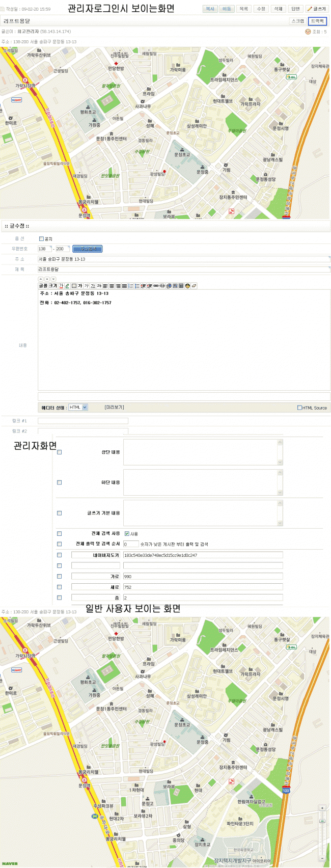The width and height of the screenshot is (331, 868).
Task: Click the red marker on the bottom map
Action: (164, 742)
